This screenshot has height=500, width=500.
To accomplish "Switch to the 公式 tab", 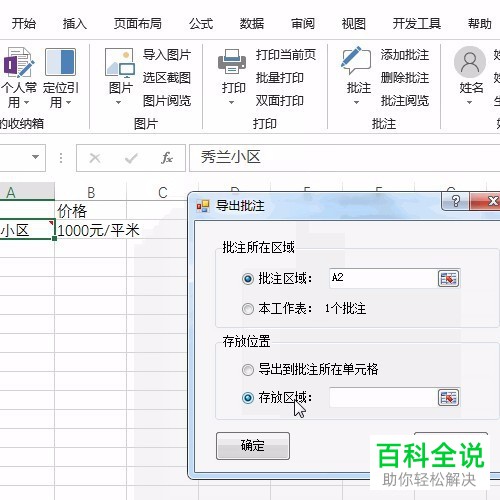I will tap(201, 24).
